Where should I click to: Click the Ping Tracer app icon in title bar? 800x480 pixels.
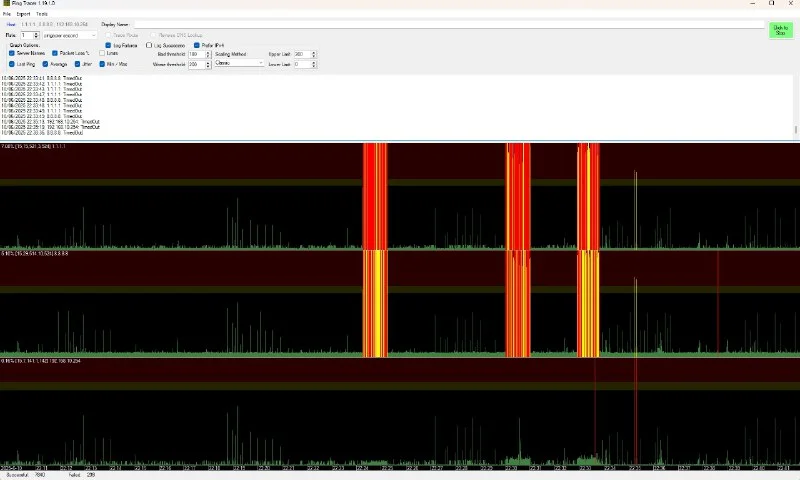coord(5,4)
